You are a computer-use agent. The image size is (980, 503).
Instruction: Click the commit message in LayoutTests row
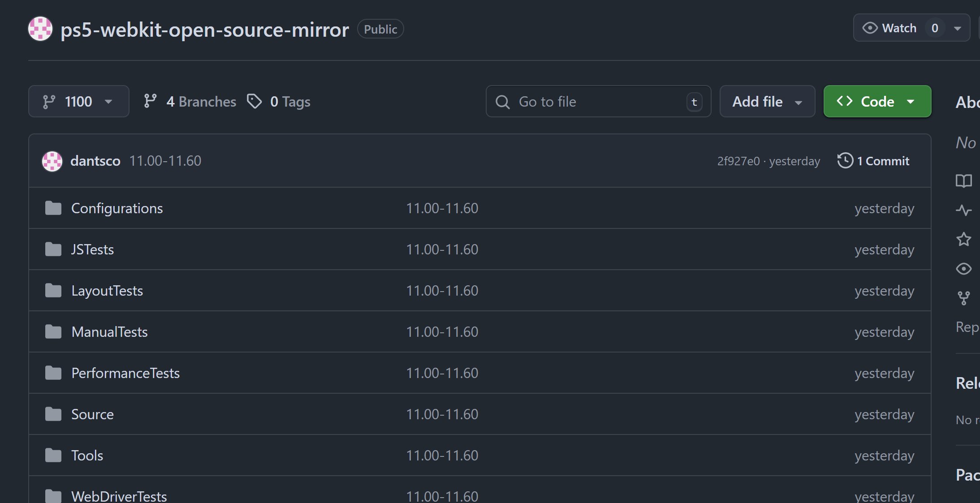[x=442, y=291]
